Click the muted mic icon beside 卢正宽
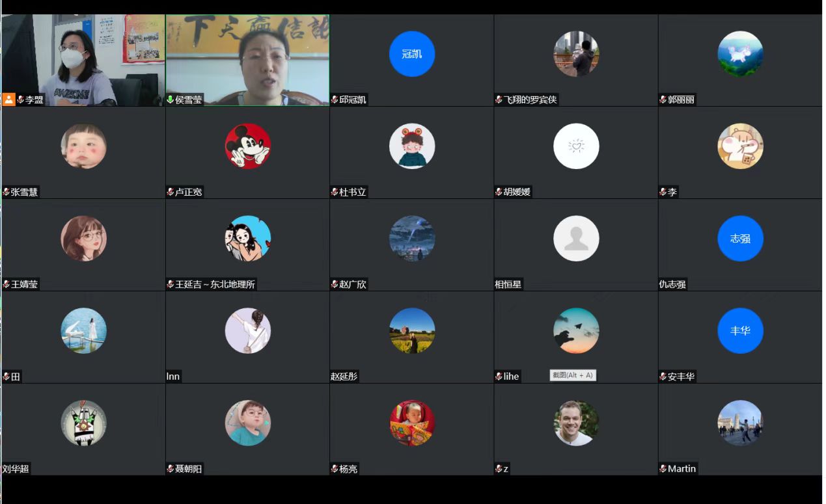This screenshot has width=826, height=504. (171, 192)
